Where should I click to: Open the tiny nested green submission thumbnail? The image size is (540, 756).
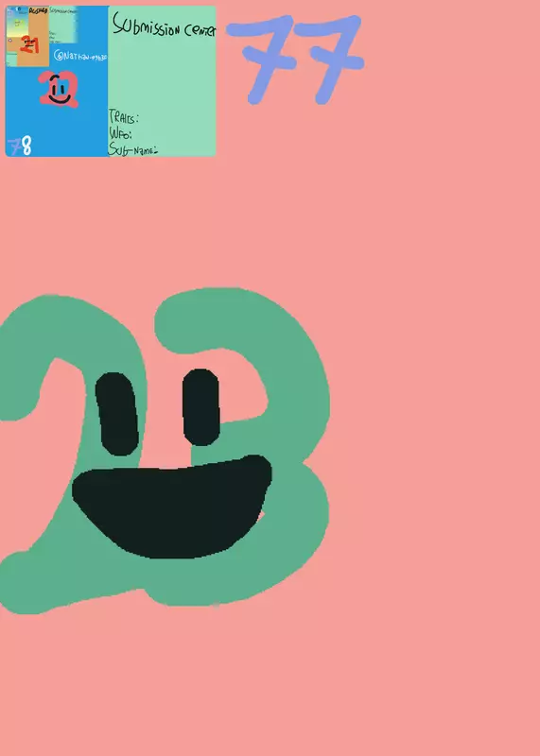pos(62,26)
